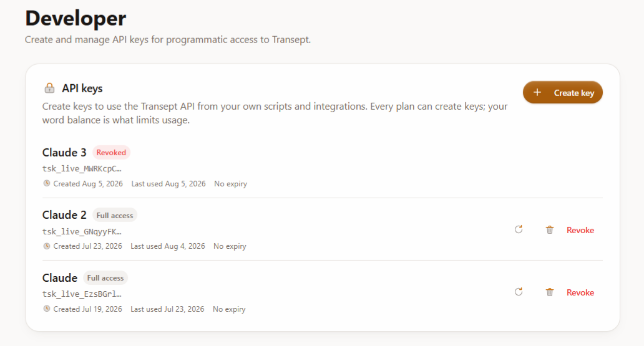Click the clock icon beside Created Jul 19
644x346 pixels.
47,309
